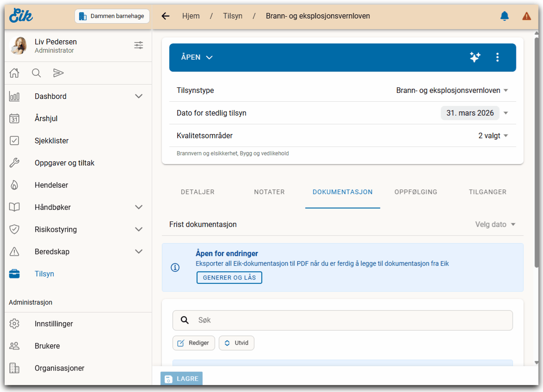Click the sidebar search magnifier icon

pos(37,73)
